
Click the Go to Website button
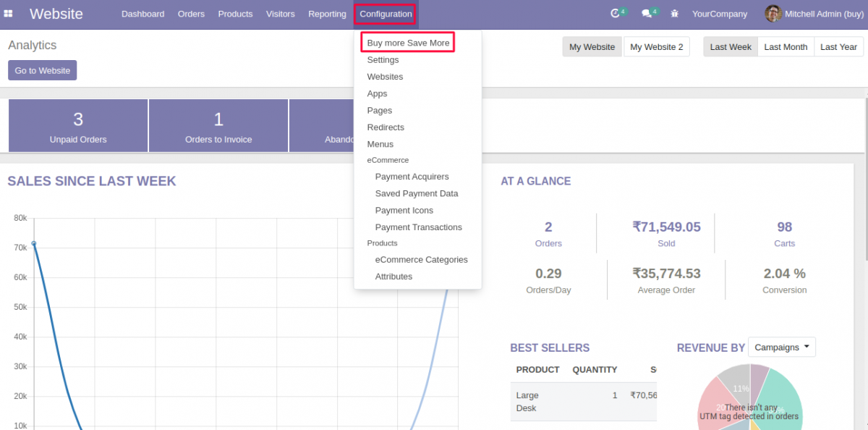point(42,70)
